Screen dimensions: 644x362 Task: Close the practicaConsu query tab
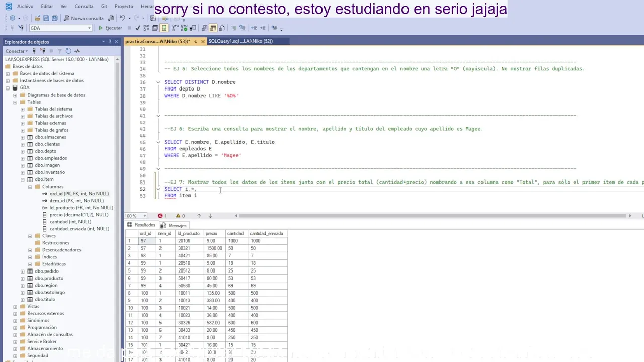(203, 41)
